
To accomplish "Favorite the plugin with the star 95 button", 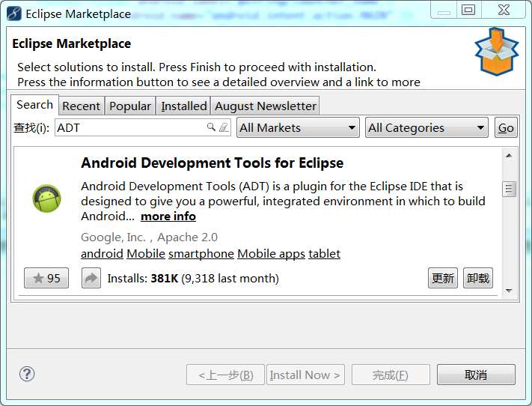I will [46, 278].
